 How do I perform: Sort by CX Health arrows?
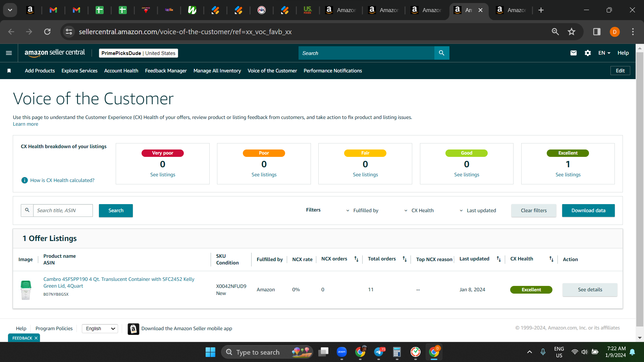(x=551, y=259)
